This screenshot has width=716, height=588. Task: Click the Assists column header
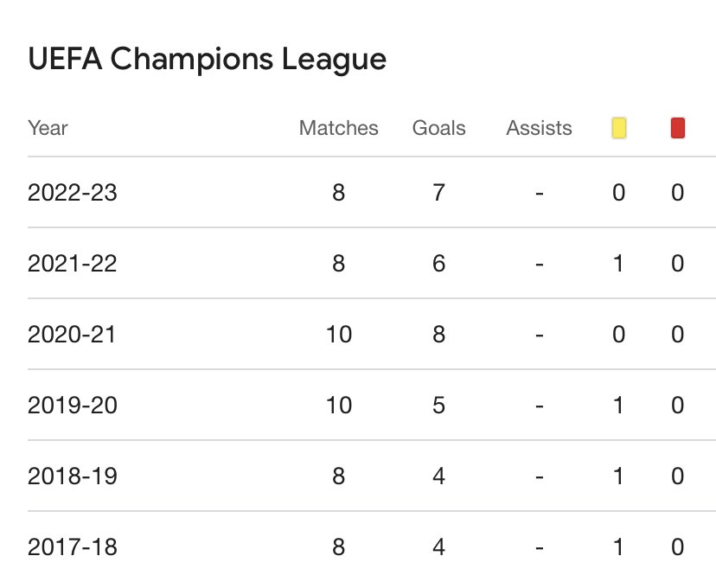coord(539,128)
